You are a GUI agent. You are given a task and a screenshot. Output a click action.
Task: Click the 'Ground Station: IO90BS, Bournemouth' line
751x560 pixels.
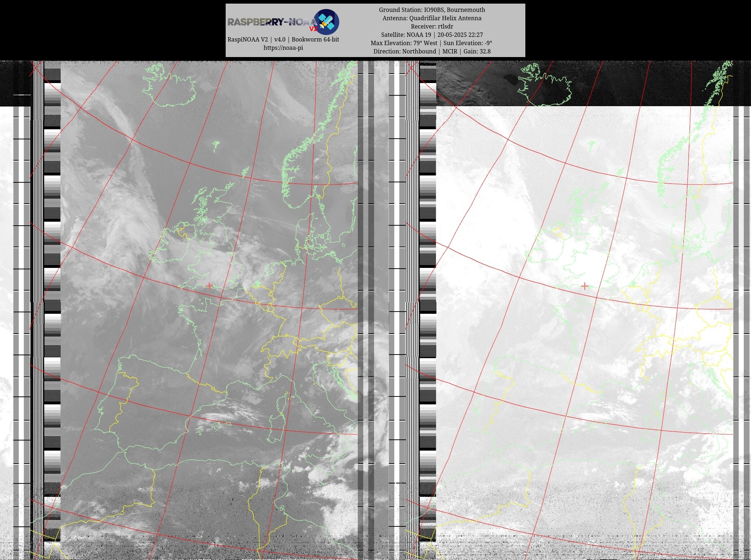click(432, 10)
